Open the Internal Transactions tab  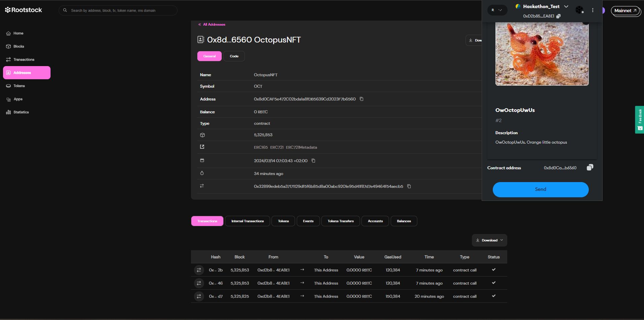[248, 221]
